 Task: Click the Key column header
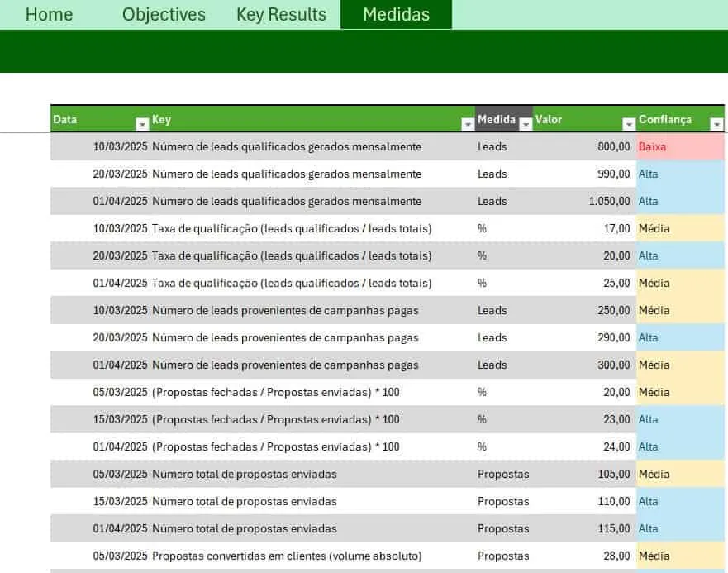(312, 119)
